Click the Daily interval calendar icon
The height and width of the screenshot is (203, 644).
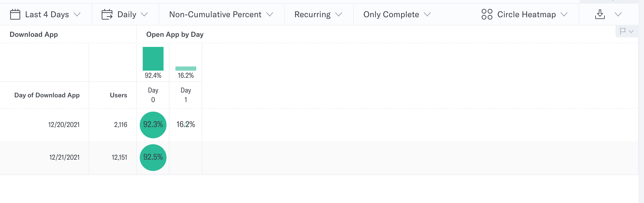click(x=107, y=14)
